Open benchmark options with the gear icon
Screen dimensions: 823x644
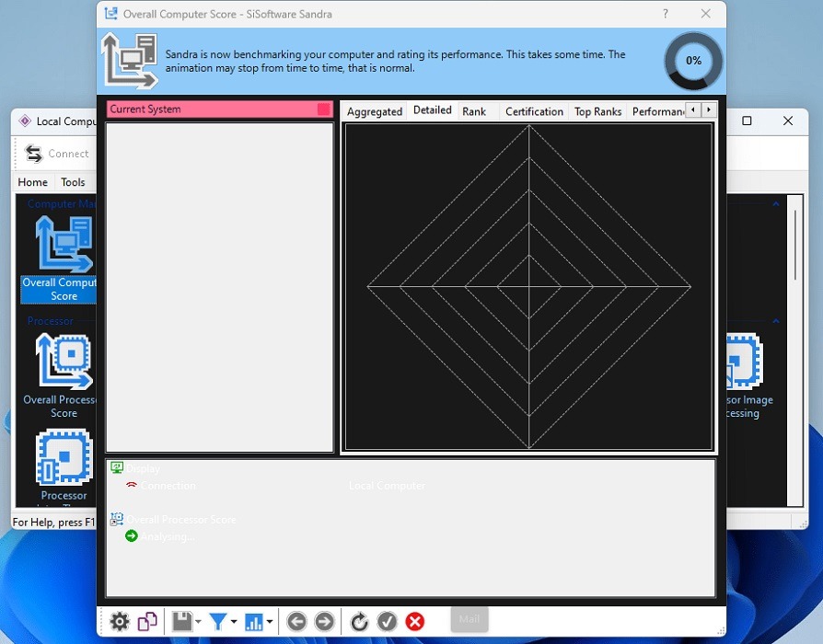tap(120, 621)
